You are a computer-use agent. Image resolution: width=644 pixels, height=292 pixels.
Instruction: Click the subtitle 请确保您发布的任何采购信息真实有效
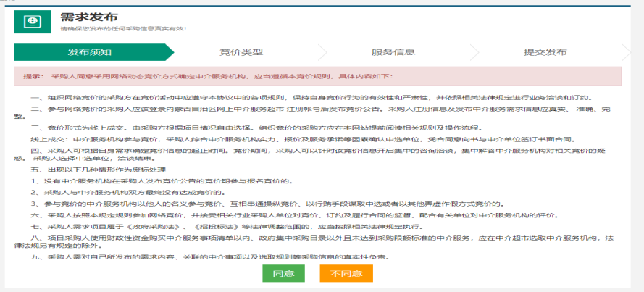pos(124,29)
